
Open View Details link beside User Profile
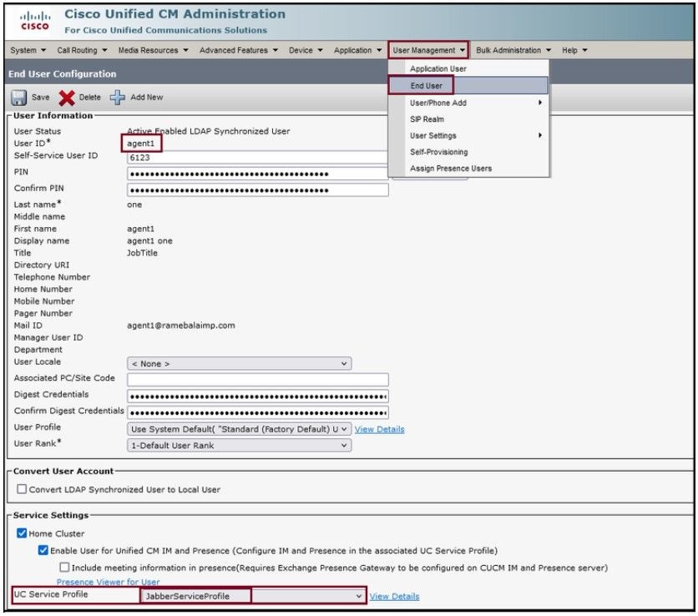coord(379,430)
